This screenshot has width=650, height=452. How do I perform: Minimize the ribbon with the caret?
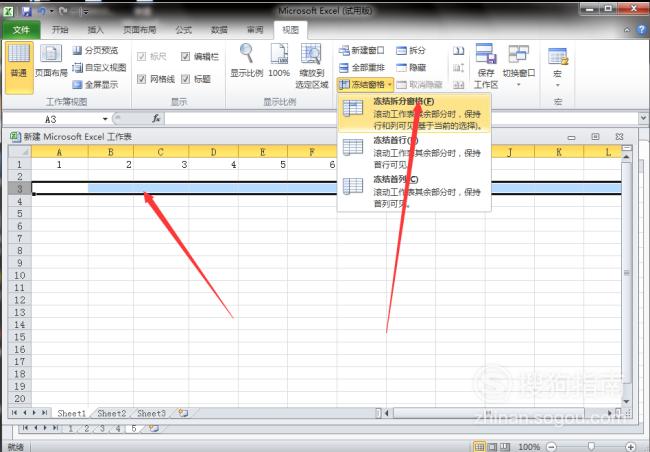click(627, 30)
